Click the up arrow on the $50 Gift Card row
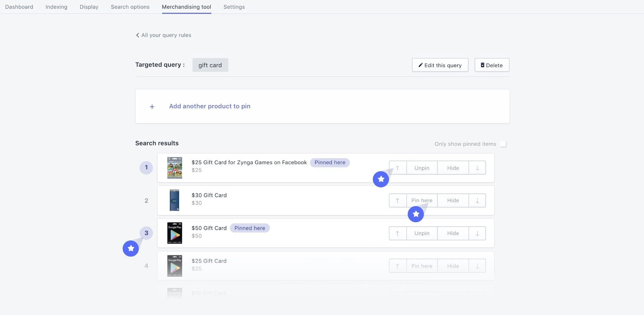 click(397, 233)
